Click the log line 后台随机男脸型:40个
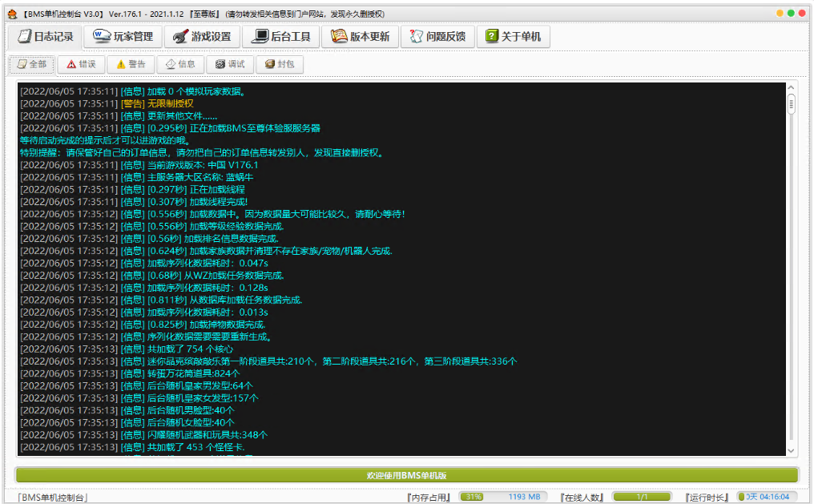Viewport: 814px width, 504px height. pos(127,410)
